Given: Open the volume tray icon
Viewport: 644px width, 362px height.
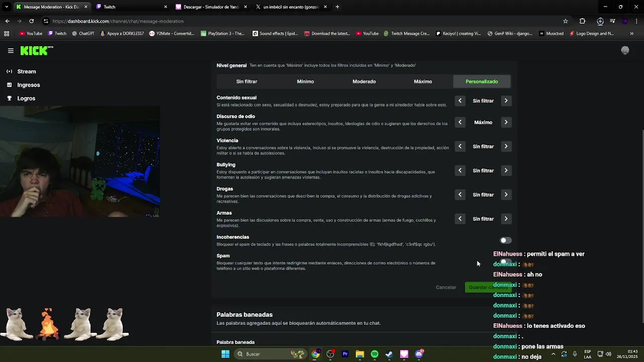Looking at the screenshot, I should (609, 354).
